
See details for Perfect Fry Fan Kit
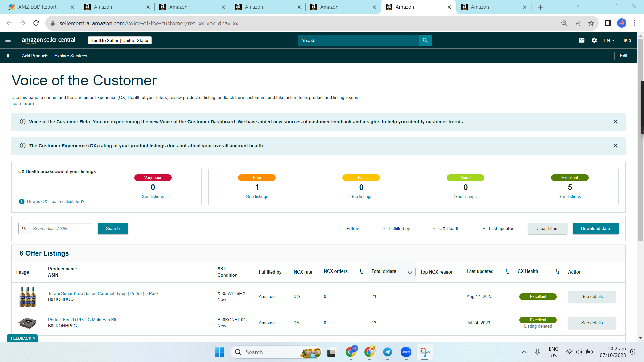pos(592,323)
